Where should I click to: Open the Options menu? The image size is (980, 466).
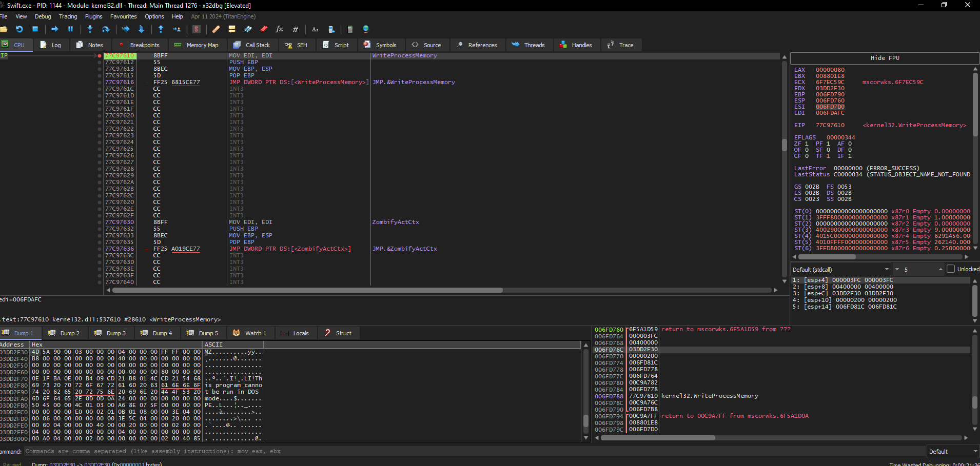pos(154,16)
